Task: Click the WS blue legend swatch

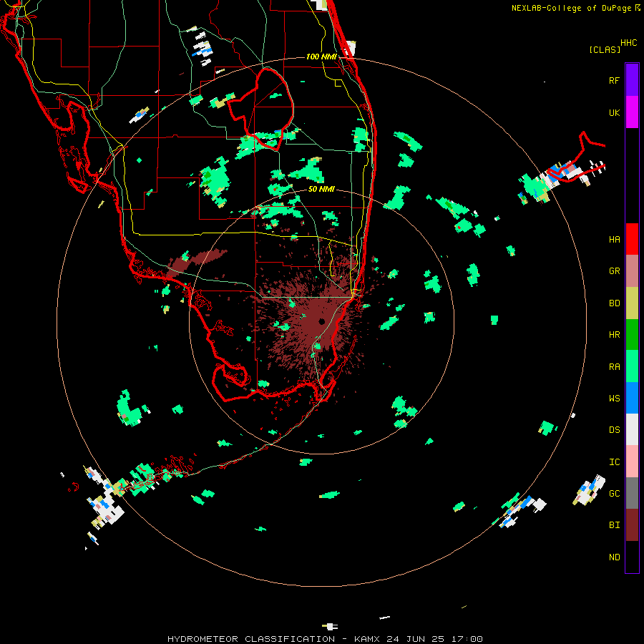Action: coord(632,398)
